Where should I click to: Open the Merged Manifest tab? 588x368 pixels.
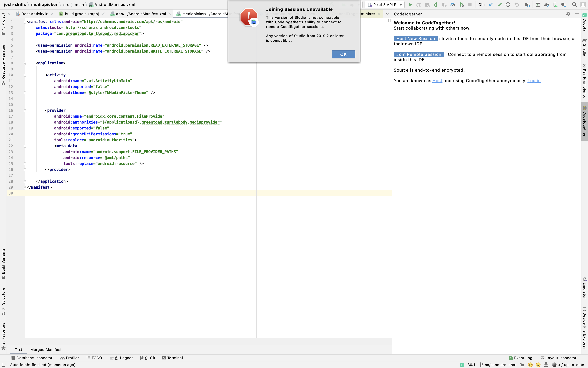tap(46, 349)
